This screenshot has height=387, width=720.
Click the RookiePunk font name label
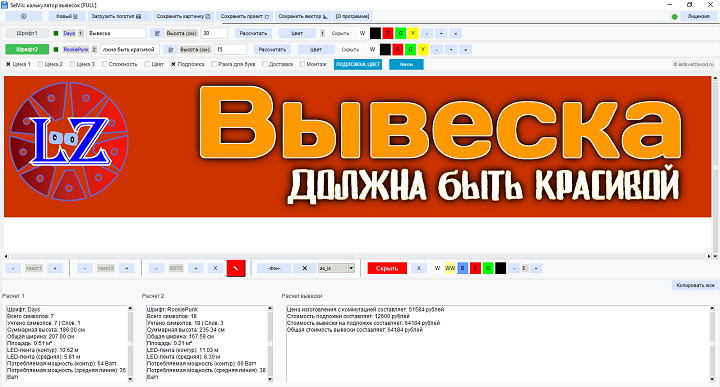coord(76,49)
